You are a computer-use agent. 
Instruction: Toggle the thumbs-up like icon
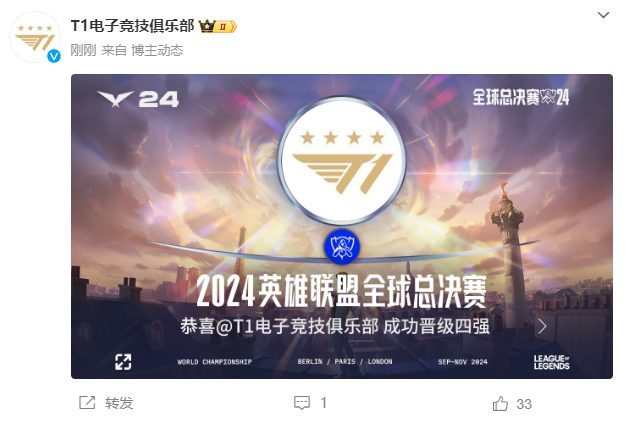(x=500, y=403)
